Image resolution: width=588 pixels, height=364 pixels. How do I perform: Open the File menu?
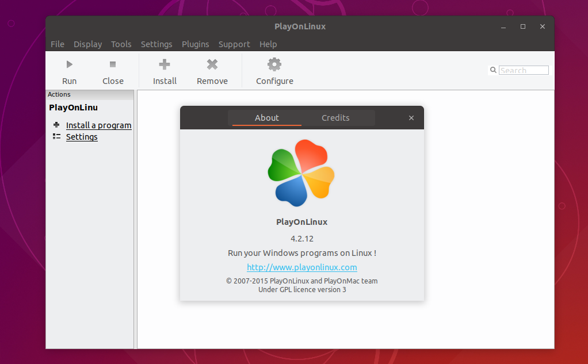click(x=58, y=44)
